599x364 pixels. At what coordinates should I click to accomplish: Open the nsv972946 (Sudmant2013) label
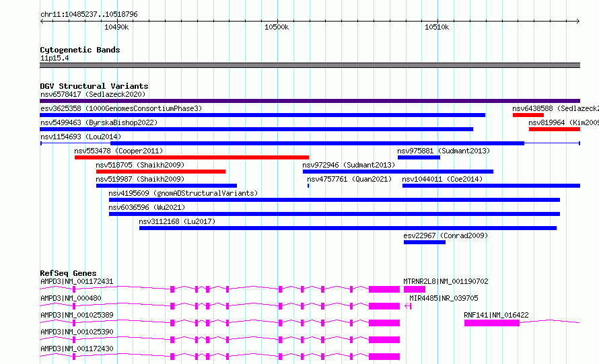pos(349,165)
